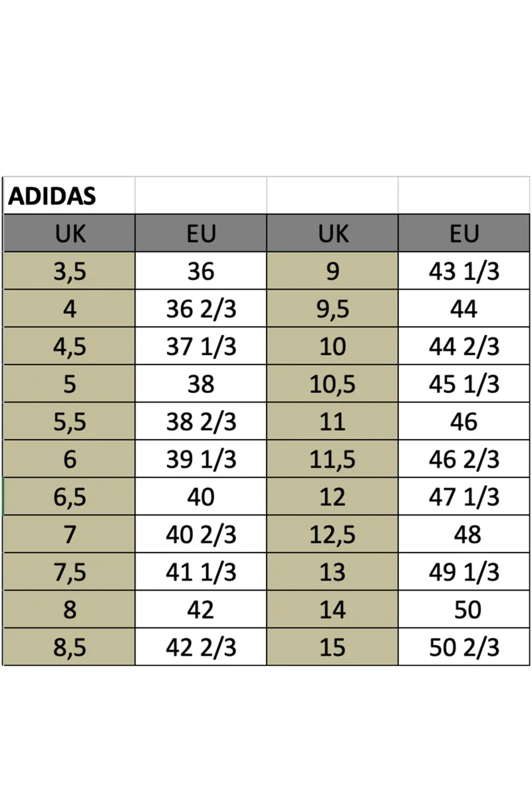
Task: Select the cell showing 37 1/3
Action: pyautogui.click(x=201, y=346)
